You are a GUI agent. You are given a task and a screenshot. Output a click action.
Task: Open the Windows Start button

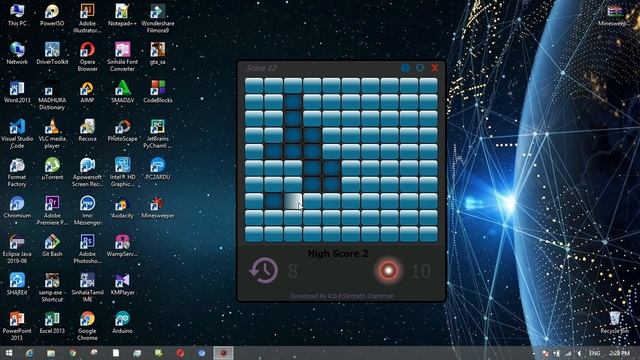(9, 353)
